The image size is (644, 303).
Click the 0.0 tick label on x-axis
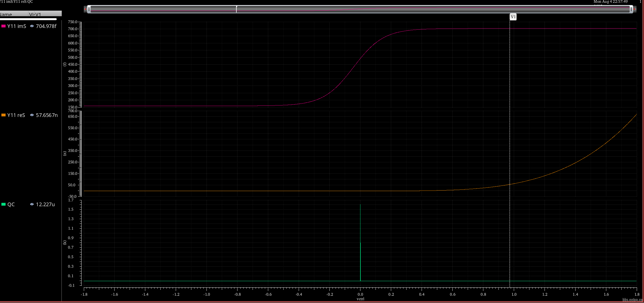point(360,294)
